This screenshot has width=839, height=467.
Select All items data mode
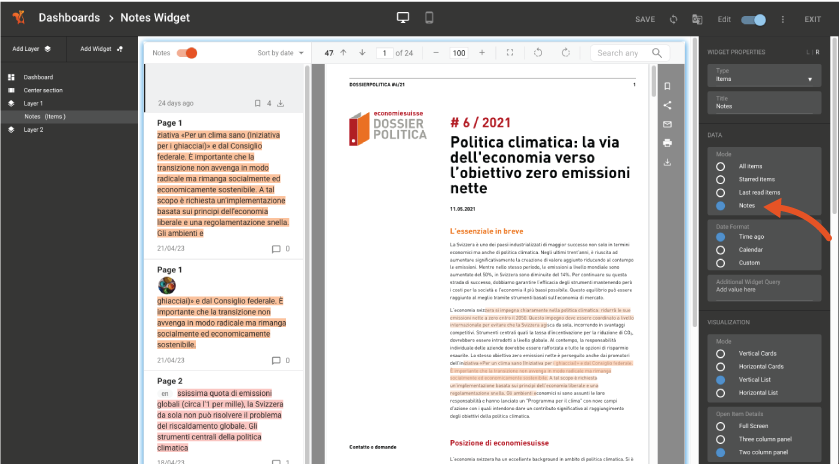721,166
